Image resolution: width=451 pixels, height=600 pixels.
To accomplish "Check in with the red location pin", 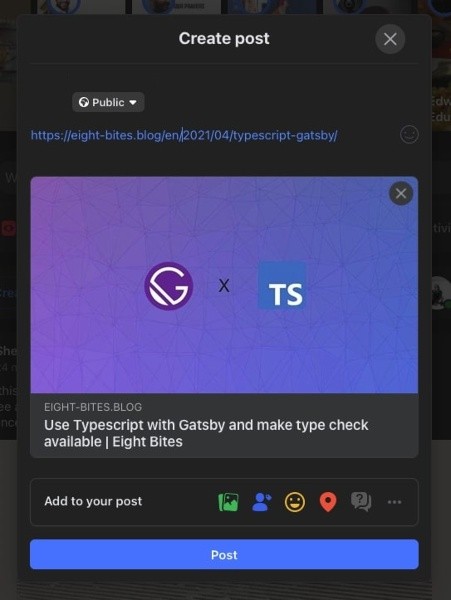I will tap(328, 502).
